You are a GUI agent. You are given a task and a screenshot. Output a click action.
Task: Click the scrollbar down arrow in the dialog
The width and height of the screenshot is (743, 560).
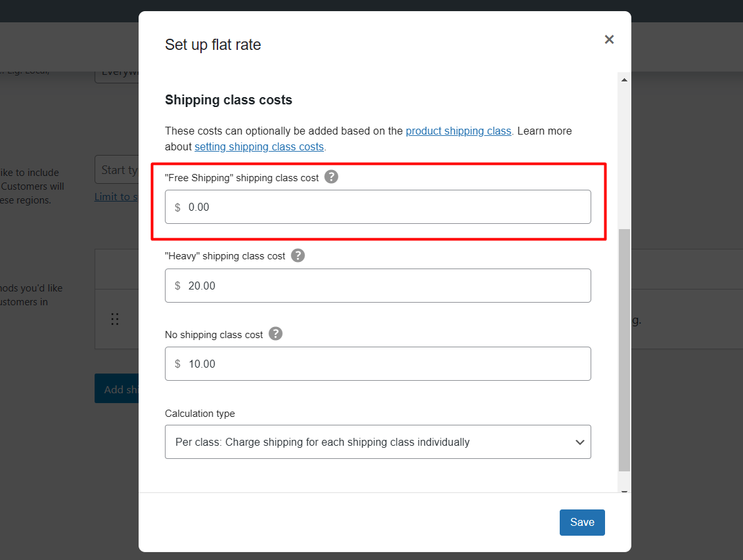(x=624, y=490)
